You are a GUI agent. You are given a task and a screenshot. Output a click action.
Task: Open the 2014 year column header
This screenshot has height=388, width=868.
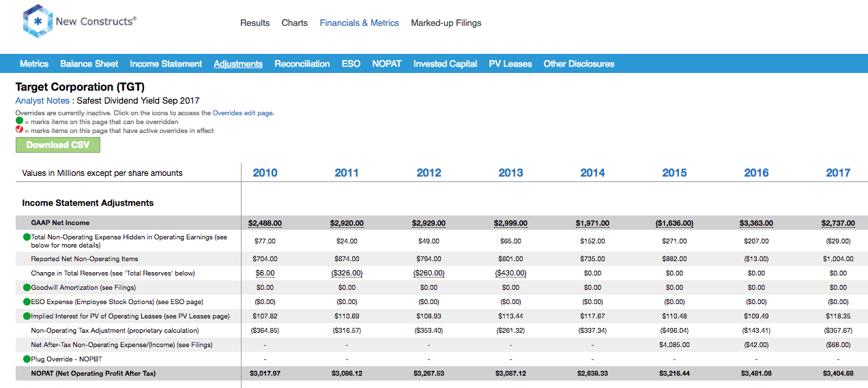coord(592,173)
